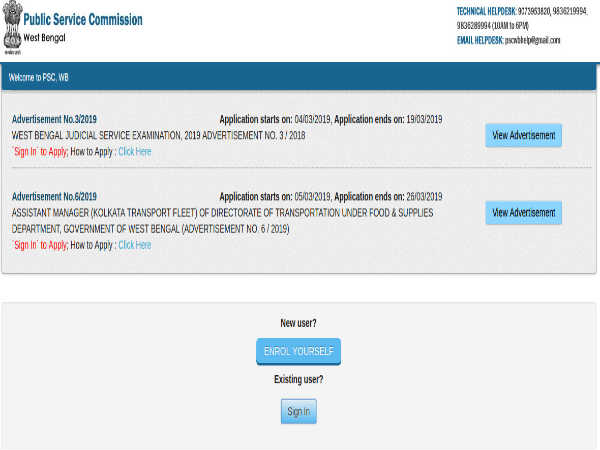Click the Welcome to PSC, WB header bar
The width and height of the screenshot is (600, 450).
(300, 77)
